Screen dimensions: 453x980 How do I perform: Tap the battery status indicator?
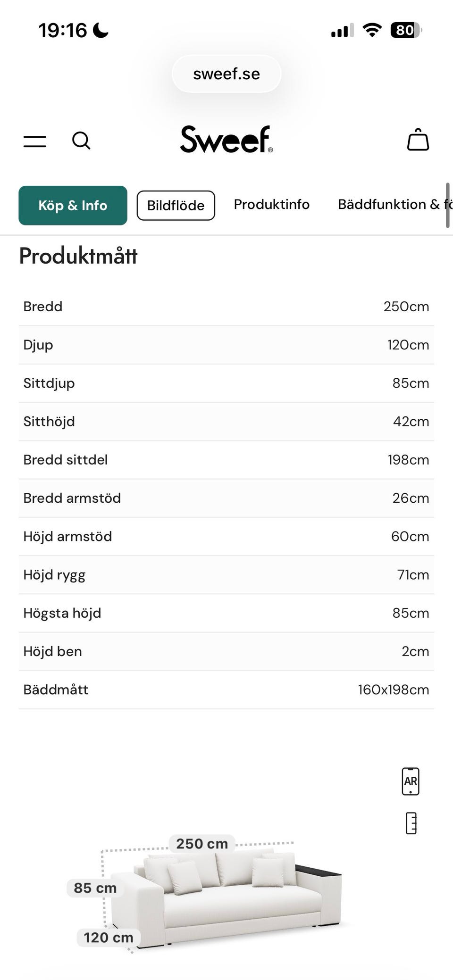(x=405, y=31)
